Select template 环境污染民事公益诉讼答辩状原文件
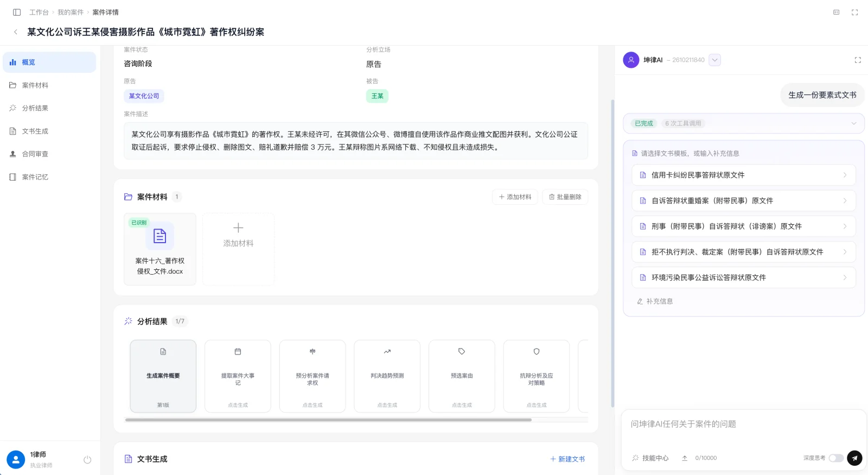This screenshot has width=868, height=475. point(744,277)
